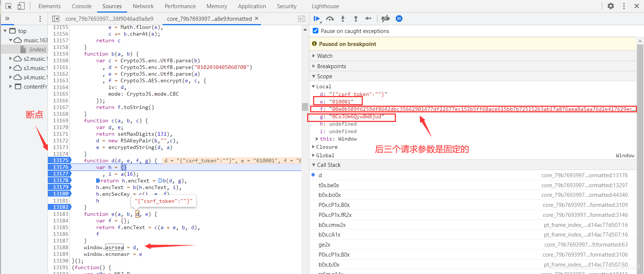Show more navigator tabs chevron
Viewport: 644px width, 274px height.
7,19
